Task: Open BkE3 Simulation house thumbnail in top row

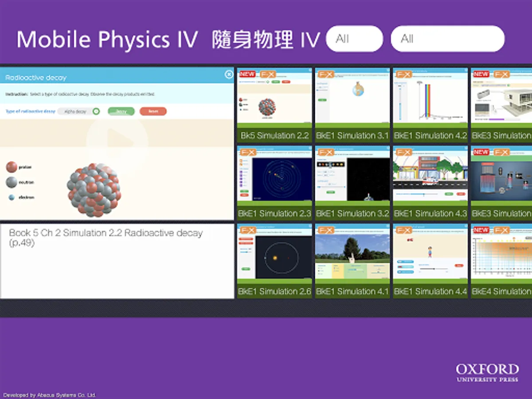Action: 501,105
